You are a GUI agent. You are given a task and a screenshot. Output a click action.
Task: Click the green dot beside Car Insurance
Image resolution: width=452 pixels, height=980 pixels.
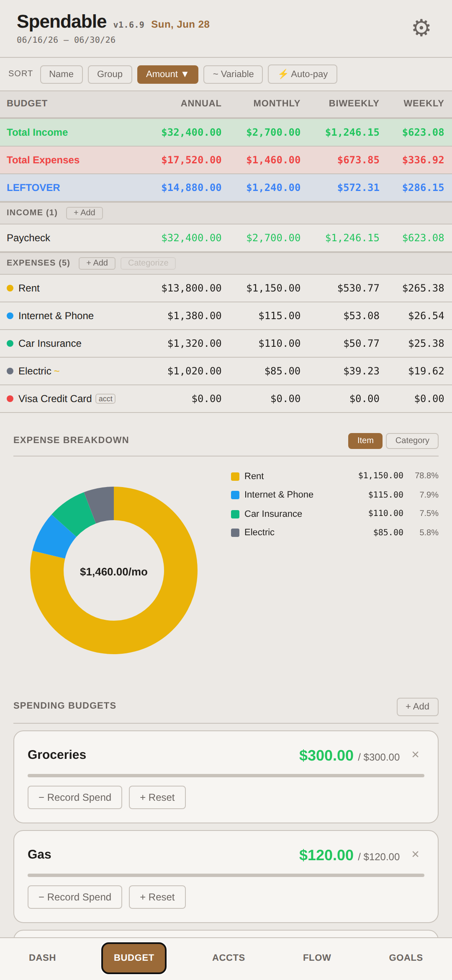click(x=10, y=343)
